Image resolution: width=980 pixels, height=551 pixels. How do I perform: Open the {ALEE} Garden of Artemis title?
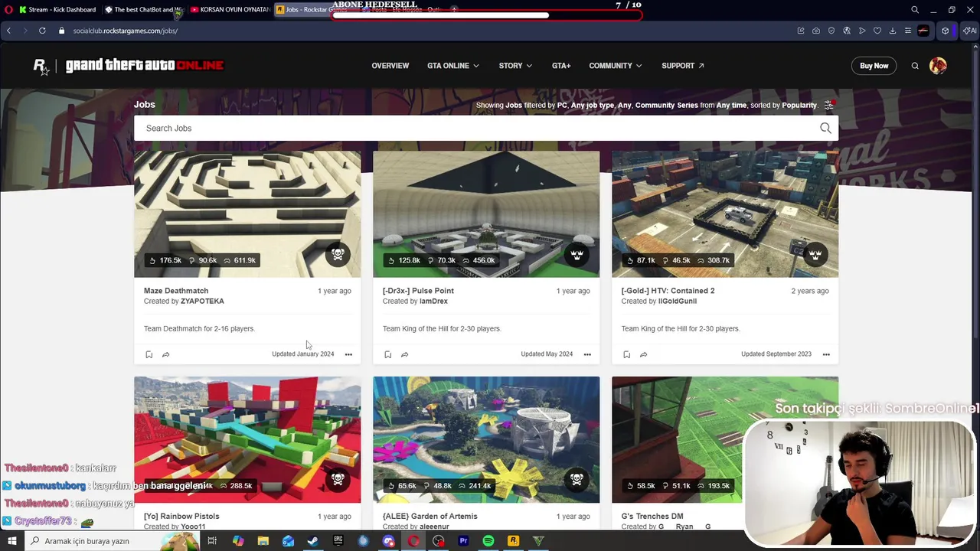[x=430, y=517]
